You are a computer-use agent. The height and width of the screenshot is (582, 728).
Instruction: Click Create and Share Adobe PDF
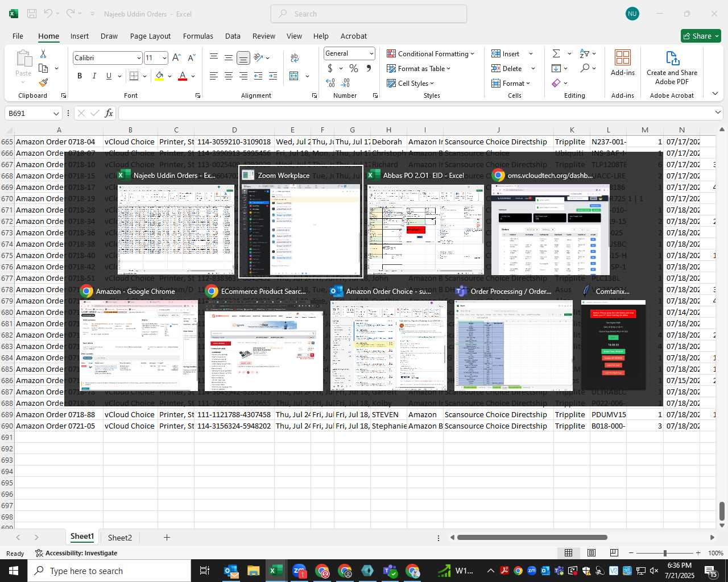coord(672,67)
